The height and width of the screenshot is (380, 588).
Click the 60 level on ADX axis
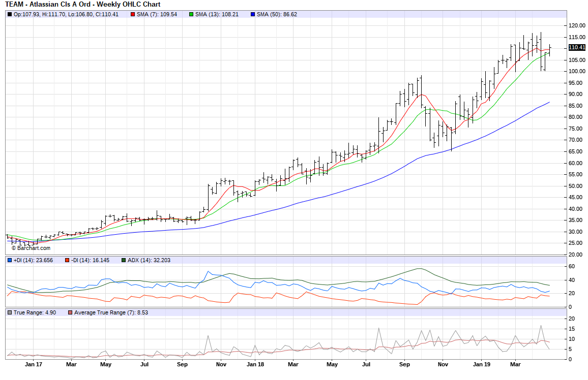pyautogui.click(x=573, y=267)
